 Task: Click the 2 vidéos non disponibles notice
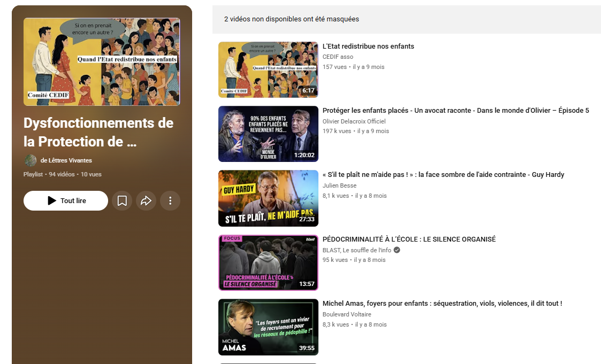pos(292,19)
